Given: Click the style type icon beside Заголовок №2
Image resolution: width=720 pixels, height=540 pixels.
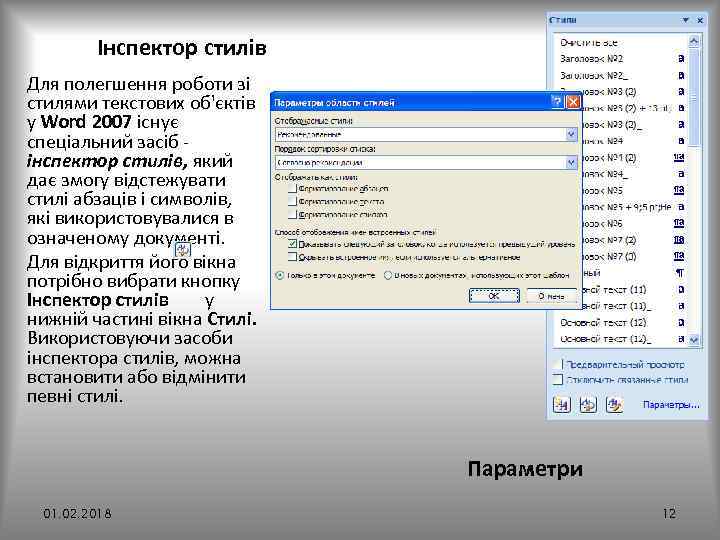Looking at the screenshot, I should point(681,58).
